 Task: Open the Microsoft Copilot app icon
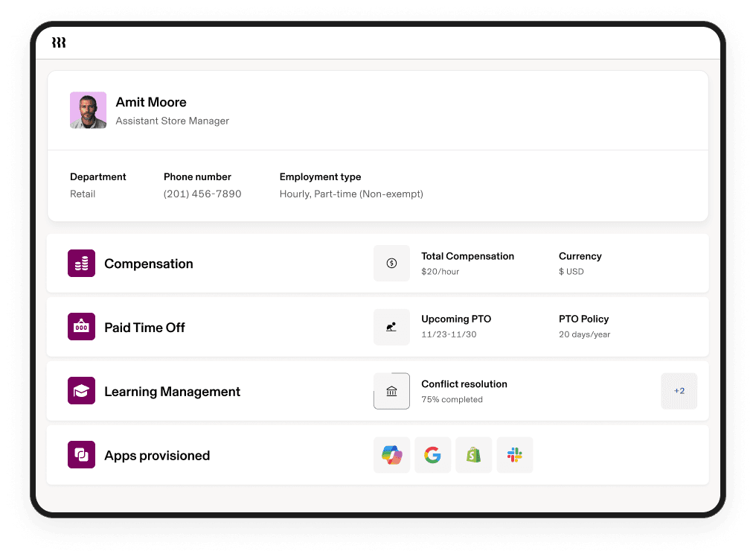pyautogui.click(x=391, y=455)
